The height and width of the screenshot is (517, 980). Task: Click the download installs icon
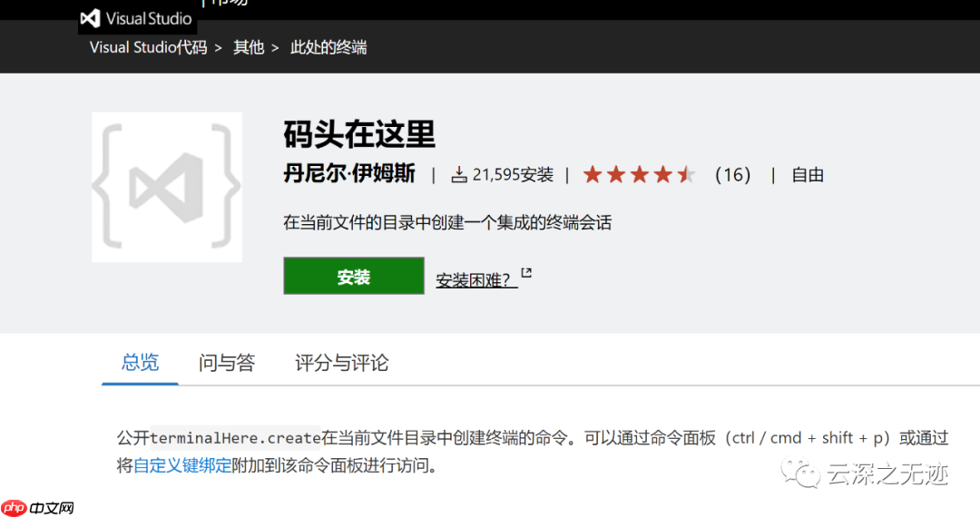click(x=459, y=175)
